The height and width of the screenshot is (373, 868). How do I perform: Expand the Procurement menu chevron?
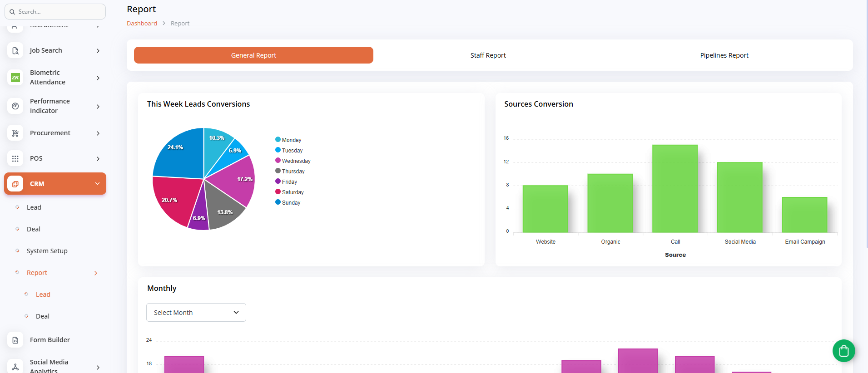click(x=98, y=133)
